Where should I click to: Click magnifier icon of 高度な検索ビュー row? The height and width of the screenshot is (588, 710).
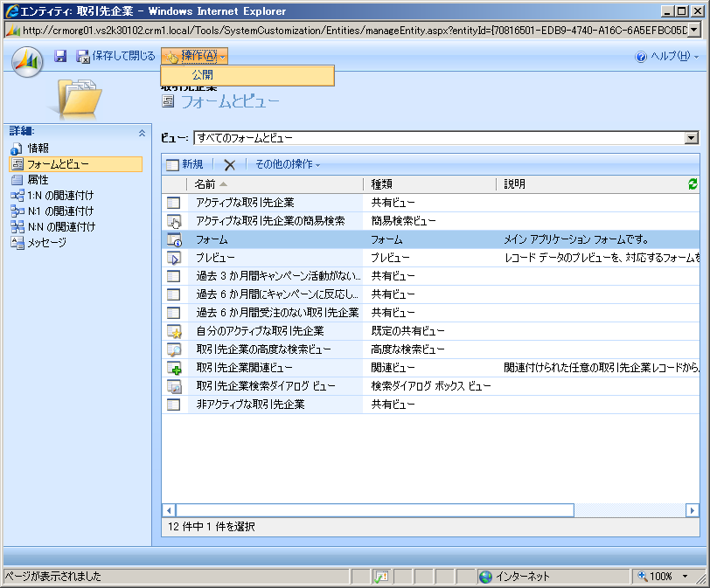point(174,349)
